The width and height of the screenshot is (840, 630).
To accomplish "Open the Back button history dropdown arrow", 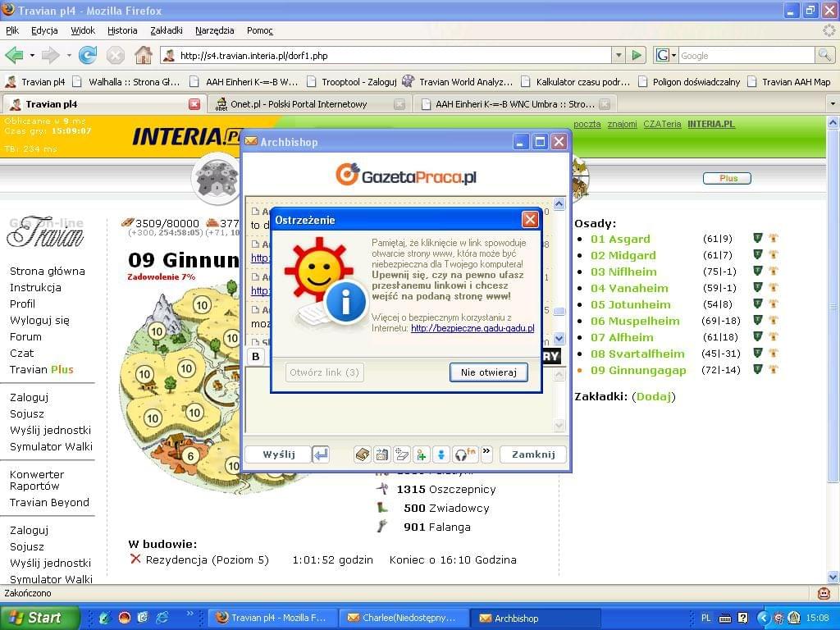I will point(32,55).
